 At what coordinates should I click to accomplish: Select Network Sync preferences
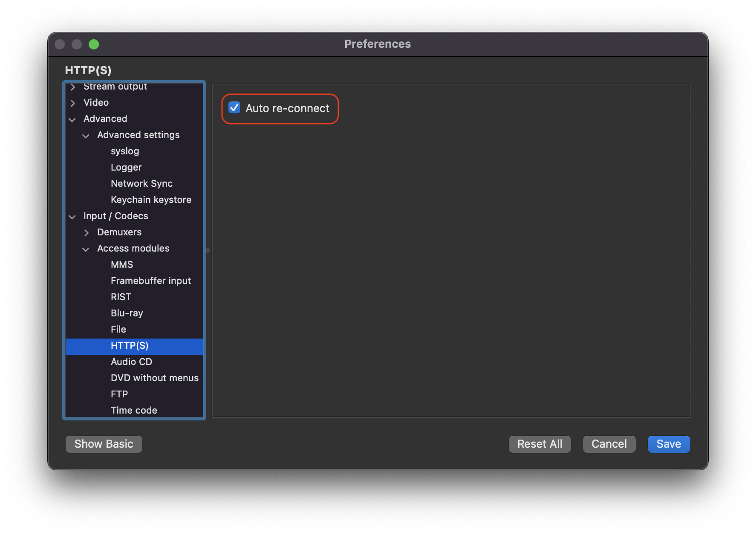(141, 184)
